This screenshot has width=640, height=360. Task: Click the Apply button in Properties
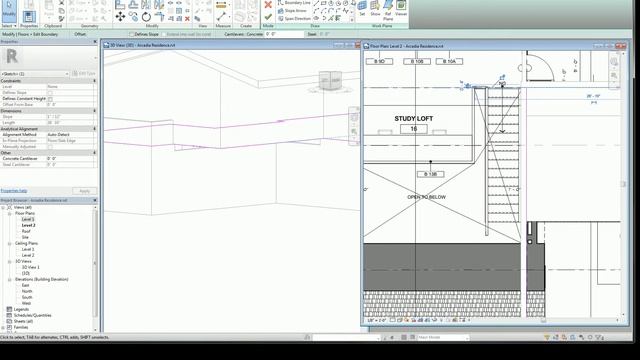tap(84, 191)
